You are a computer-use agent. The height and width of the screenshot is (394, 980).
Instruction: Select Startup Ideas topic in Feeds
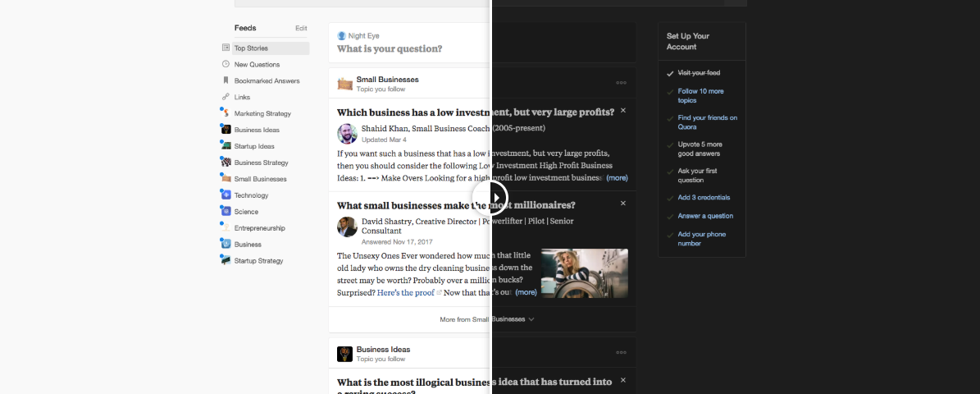pyautogui.click(x=253, y=146)
